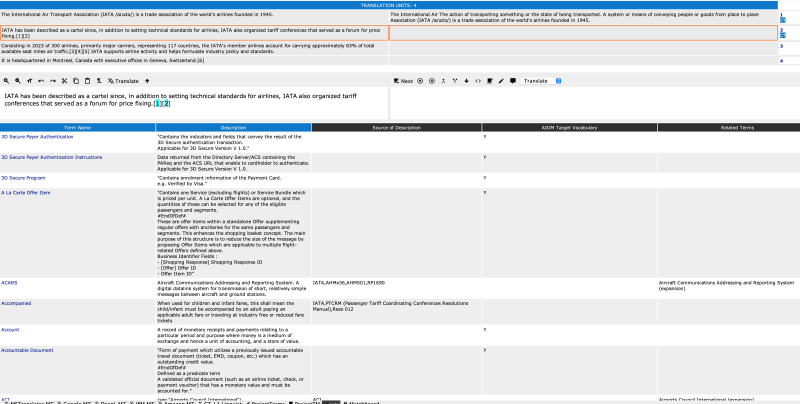Go to Next segment

click(403, 81)
